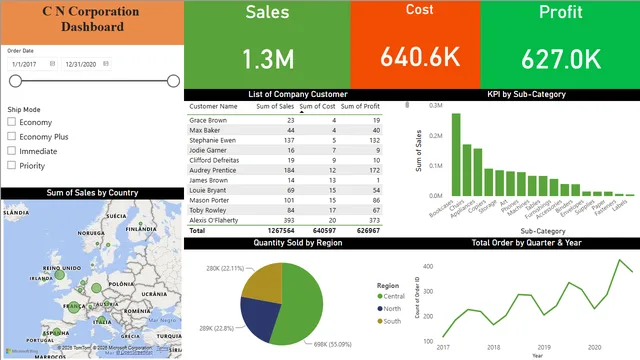Click the South legend entry

[389, 321]
